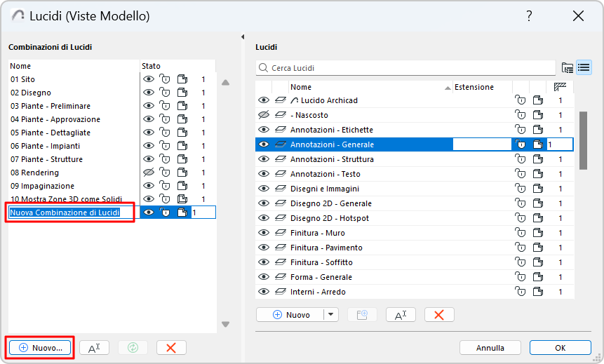Sort layers by Nome column header
The image size is (604, 364).
click(365, 87)
